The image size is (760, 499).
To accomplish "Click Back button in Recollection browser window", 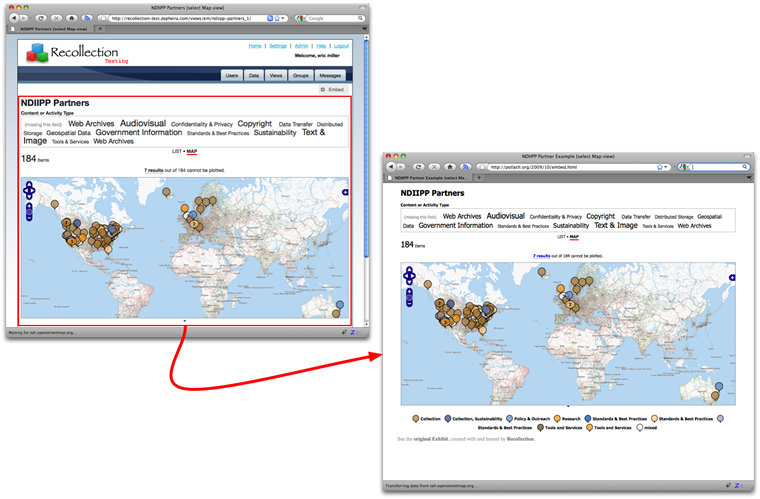I will [14, 18].
